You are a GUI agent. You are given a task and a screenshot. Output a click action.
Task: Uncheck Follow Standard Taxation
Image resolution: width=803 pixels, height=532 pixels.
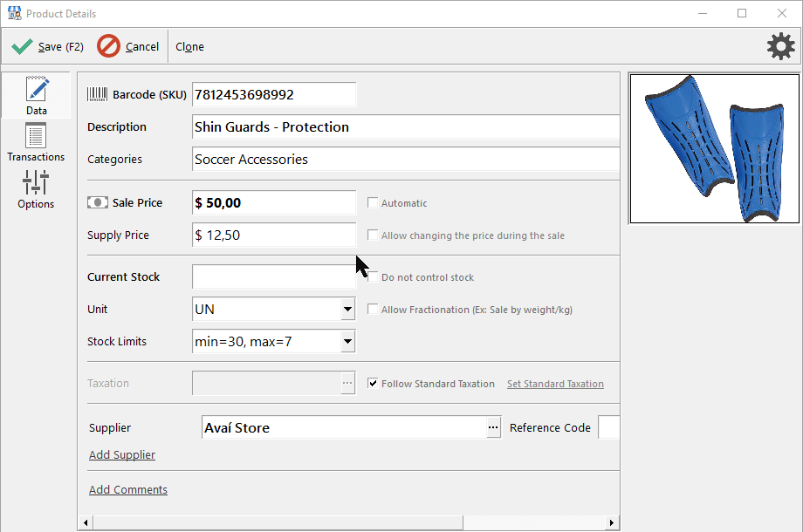[x=373, y=383]
